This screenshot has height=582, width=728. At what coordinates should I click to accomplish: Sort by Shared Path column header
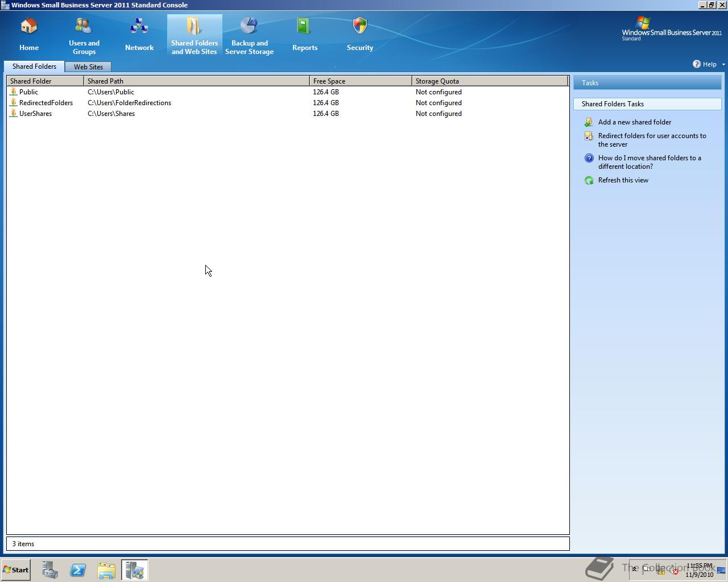197,81
